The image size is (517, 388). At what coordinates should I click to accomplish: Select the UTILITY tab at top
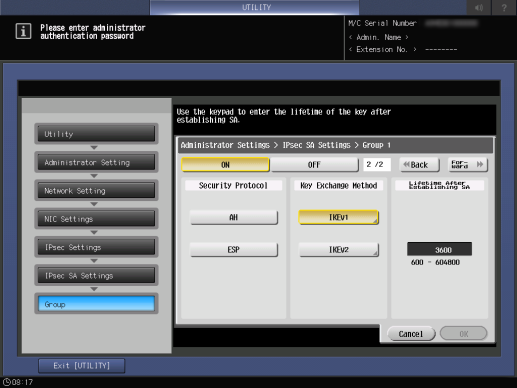tap(255, 7)
